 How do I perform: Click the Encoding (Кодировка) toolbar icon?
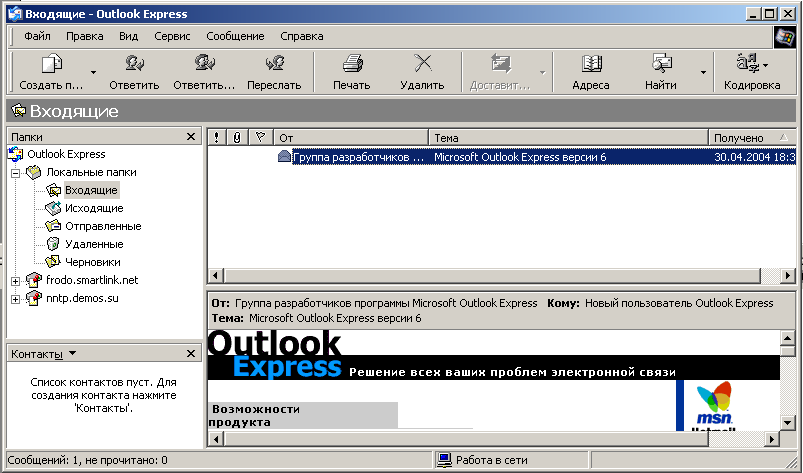(x=748, y=63)
